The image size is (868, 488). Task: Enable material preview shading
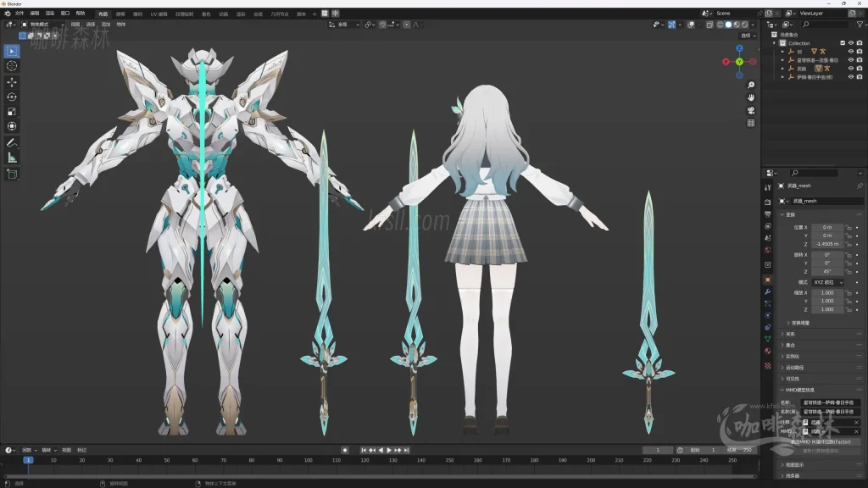(737, 25)
